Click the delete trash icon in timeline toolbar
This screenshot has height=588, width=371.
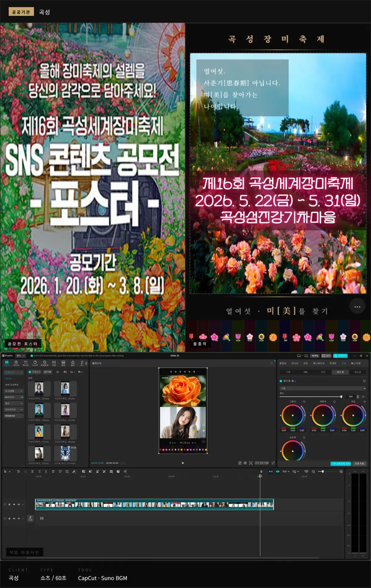[53, 471]
